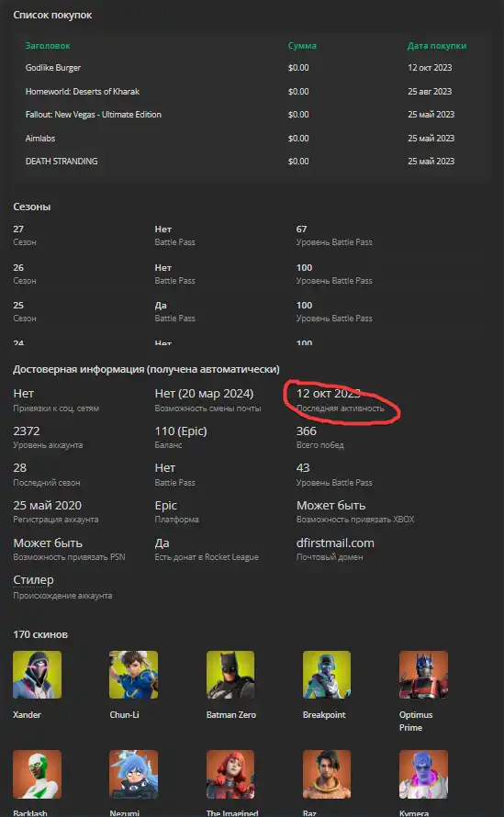Click the 25 авг 2023 purchase date
The height and width of the screenshot is (817, 504).
pos(430,91)
